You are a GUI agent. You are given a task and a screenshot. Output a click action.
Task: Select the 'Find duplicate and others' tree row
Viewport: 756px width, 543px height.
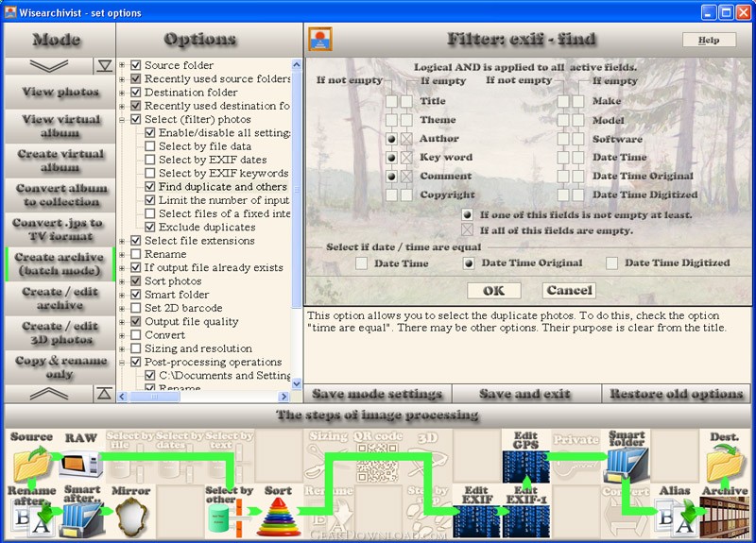[x=223, y=186]
